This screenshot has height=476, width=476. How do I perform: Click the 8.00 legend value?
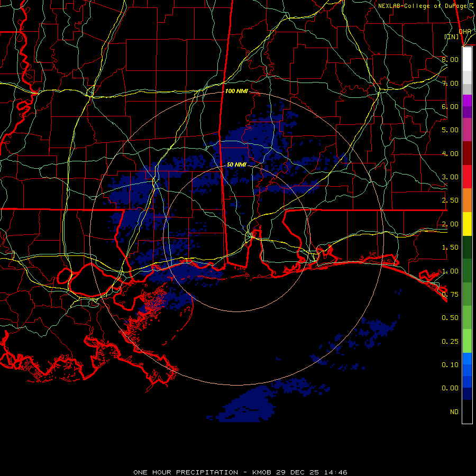(450, 59)
